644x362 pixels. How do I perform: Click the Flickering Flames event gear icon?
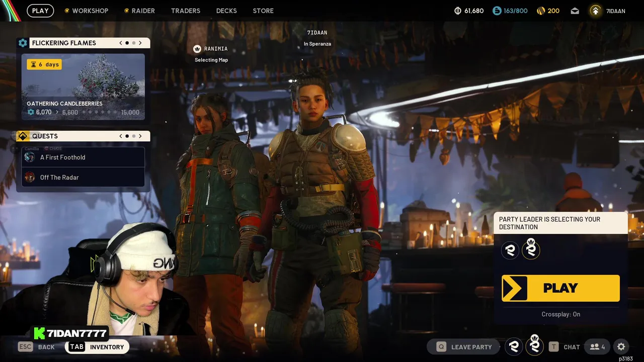(23, 43)
